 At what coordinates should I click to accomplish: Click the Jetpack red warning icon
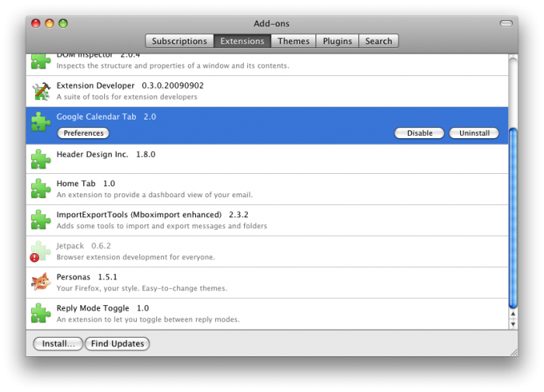[34, 258]
